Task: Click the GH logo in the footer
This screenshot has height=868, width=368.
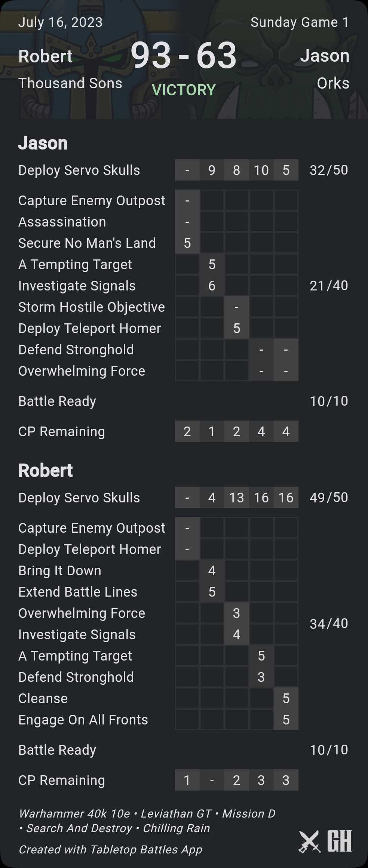Action: [339, 841]
